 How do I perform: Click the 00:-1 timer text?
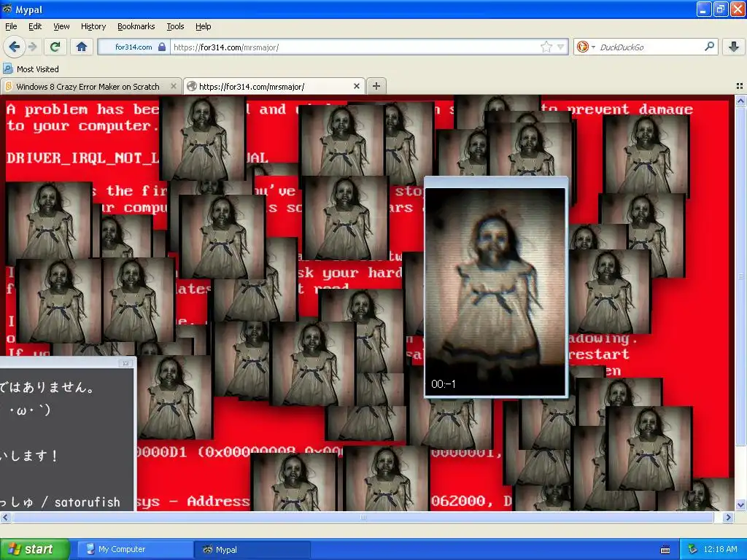point(443,384)
